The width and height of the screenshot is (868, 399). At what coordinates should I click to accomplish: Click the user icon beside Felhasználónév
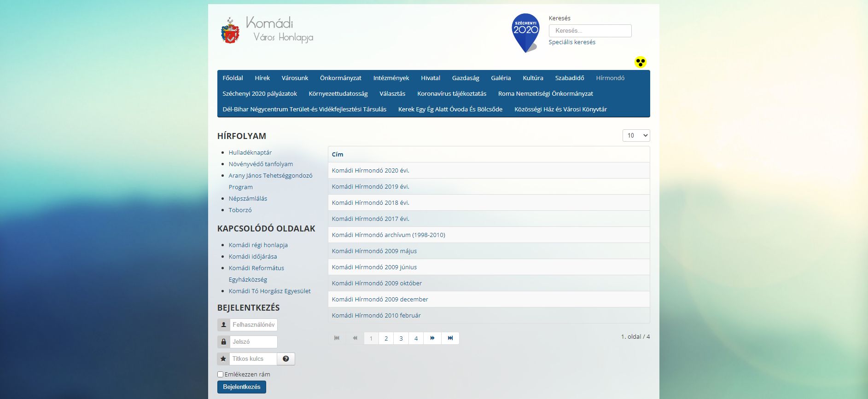(223, 325)
